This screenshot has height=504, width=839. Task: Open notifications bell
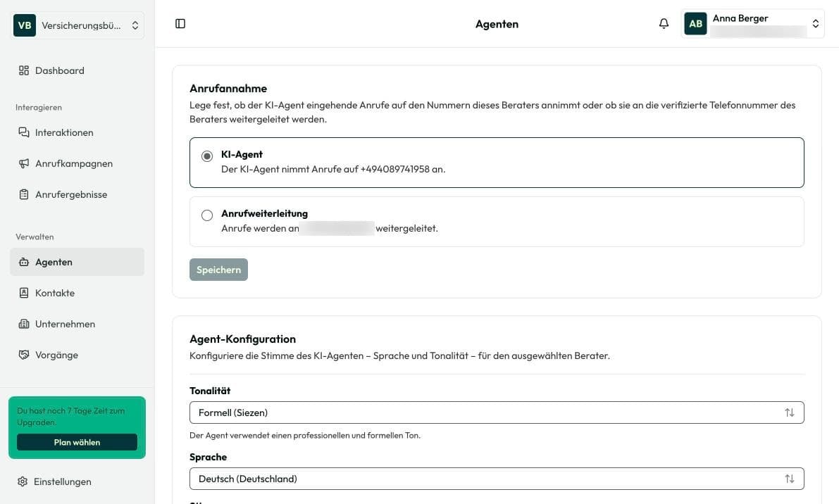(x=664, y=23)
